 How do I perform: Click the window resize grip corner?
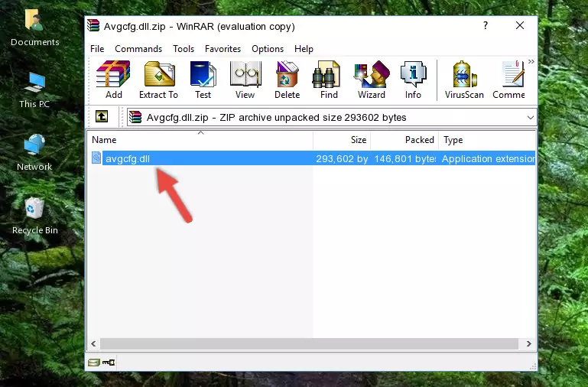(532, 367)
